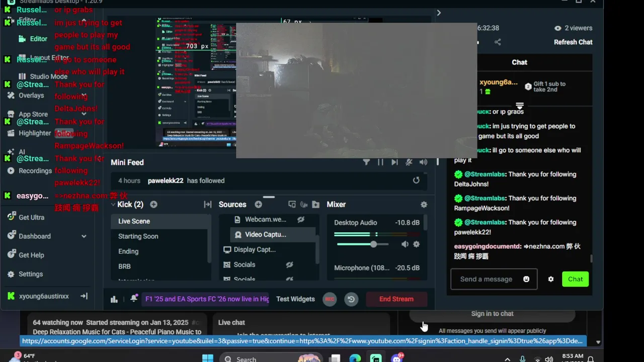644x362 pixels.
Task: Click the green Chat send button
Action: (575, 279)
